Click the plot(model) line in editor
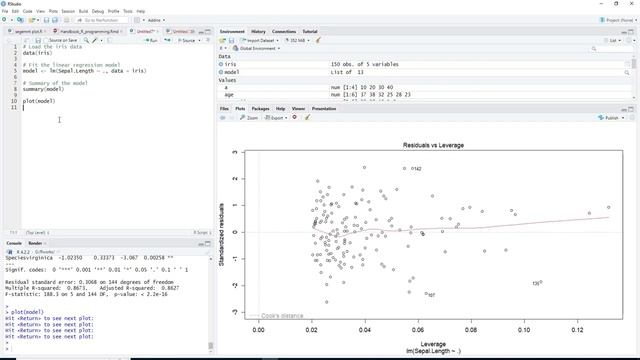 39,101
